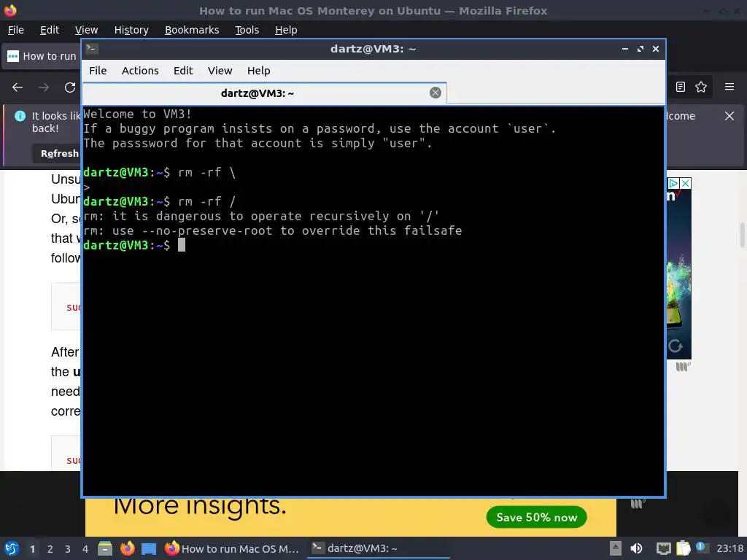Select the 'How to run' Firefox tab
747x560 pixels.
(x=42, y=56)
